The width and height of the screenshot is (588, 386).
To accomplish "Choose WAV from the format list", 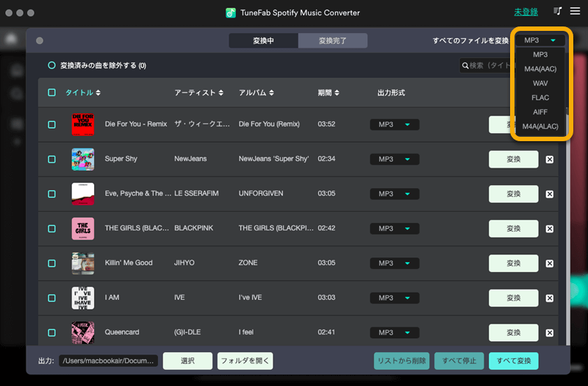I will tap(540, 83).
